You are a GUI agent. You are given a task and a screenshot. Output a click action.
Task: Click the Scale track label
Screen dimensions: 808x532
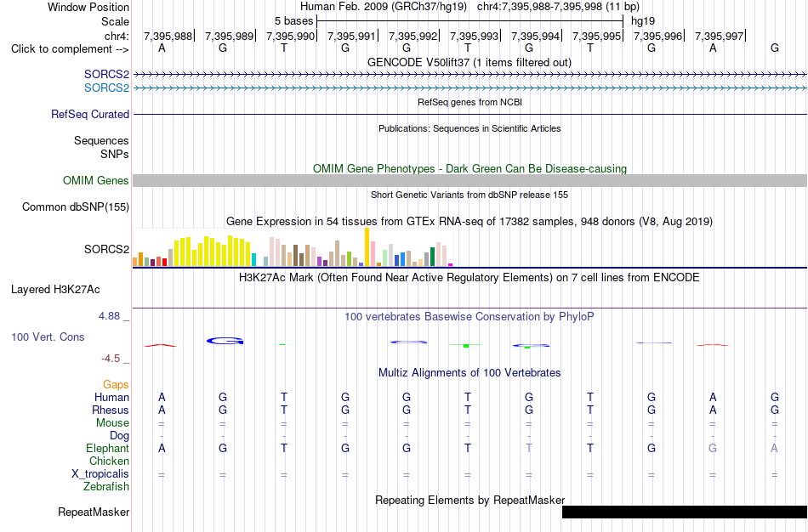[115, 21]
